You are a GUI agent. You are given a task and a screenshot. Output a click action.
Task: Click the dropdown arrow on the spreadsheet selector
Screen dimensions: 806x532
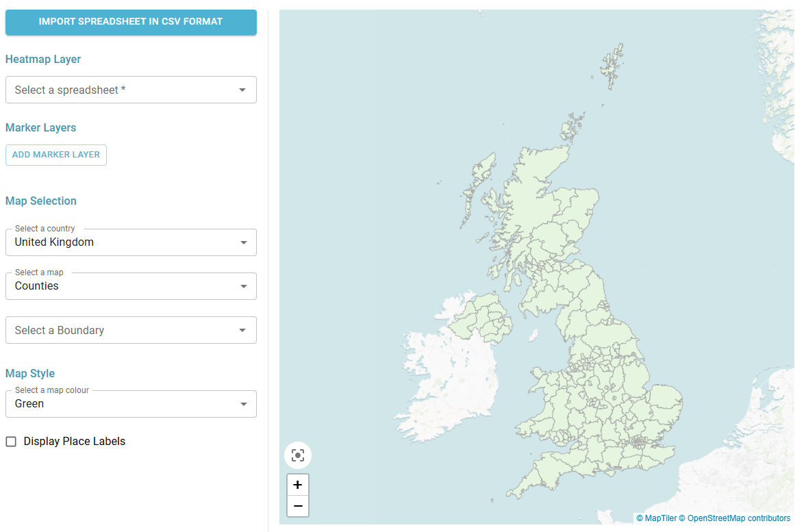242,90
